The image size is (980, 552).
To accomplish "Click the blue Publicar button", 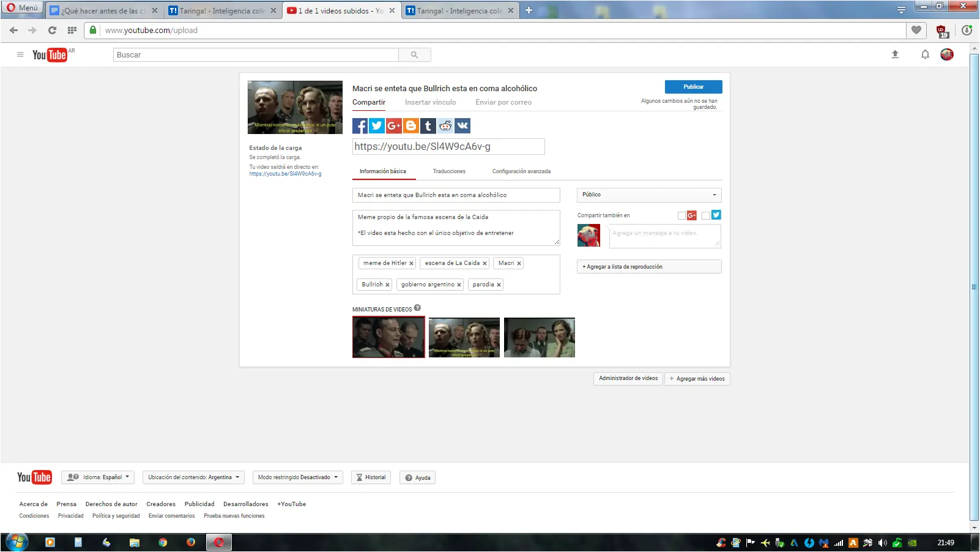I will [x=694, y=87].
